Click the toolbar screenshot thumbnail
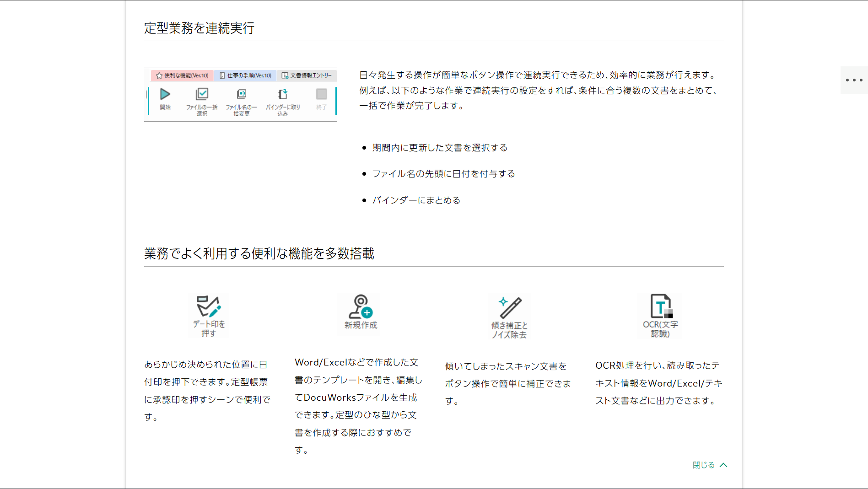 point(241,95)
